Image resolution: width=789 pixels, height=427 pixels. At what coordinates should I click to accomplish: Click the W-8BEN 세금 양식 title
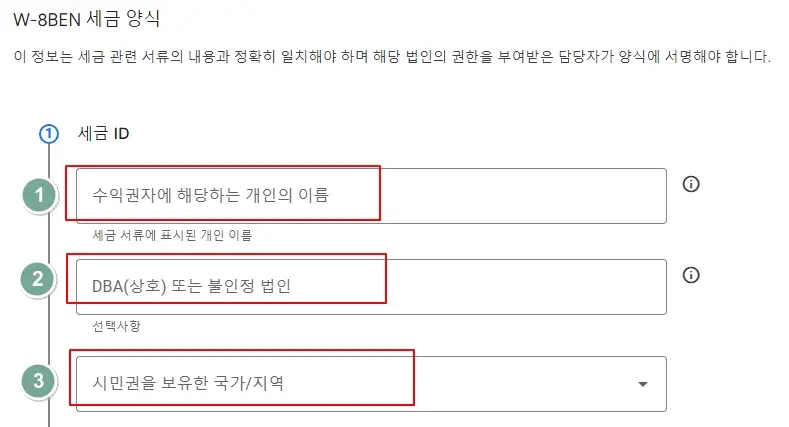point(87,19)
